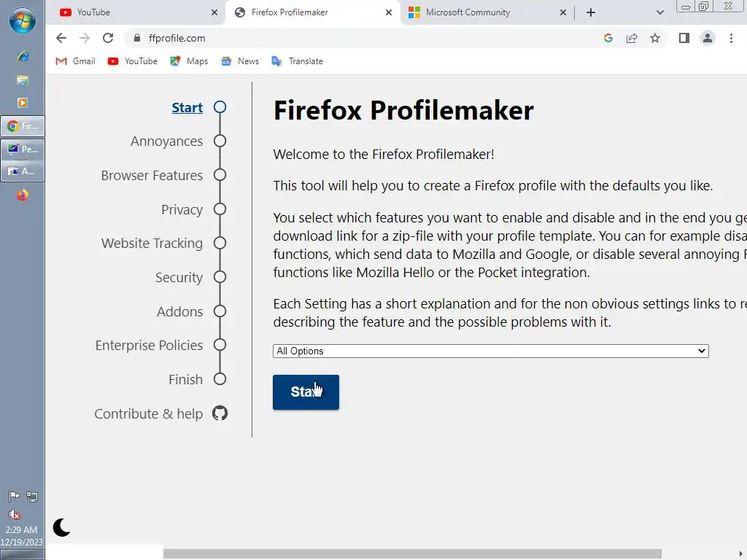Screen dimensions: 747x560
Task: Open the network tray icon
Action: [32, 497]
